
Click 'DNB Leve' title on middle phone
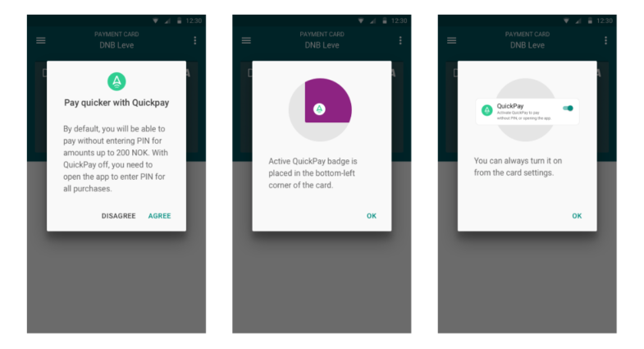coord(322,45)
